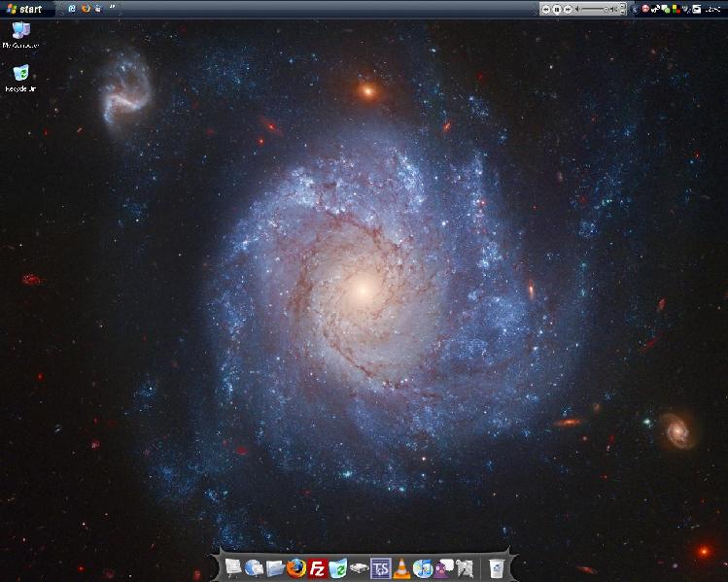This screenshot has height=582, width=728.
Task: Expand Quick Launch overflow chevron
Action: point(112,8)
